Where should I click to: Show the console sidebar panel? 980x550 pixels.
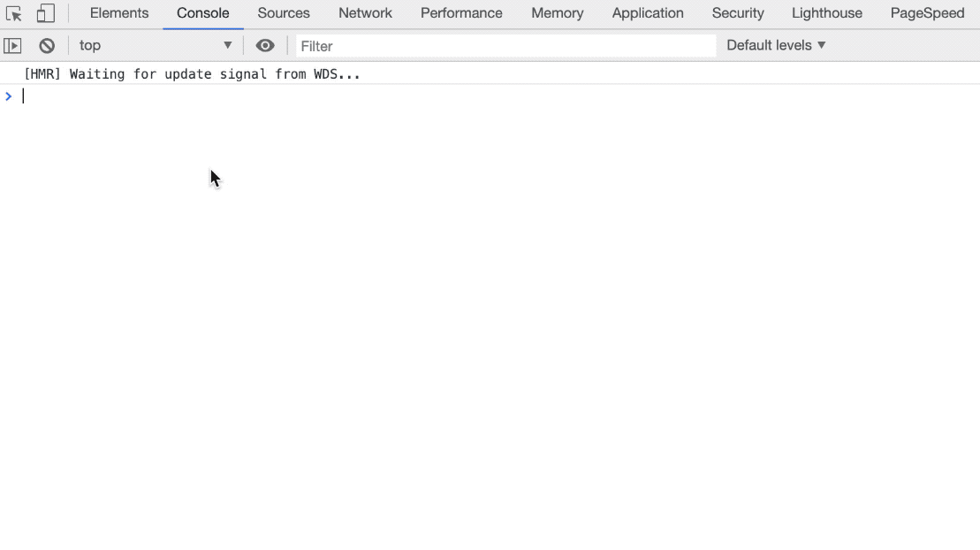coord(12,45)
